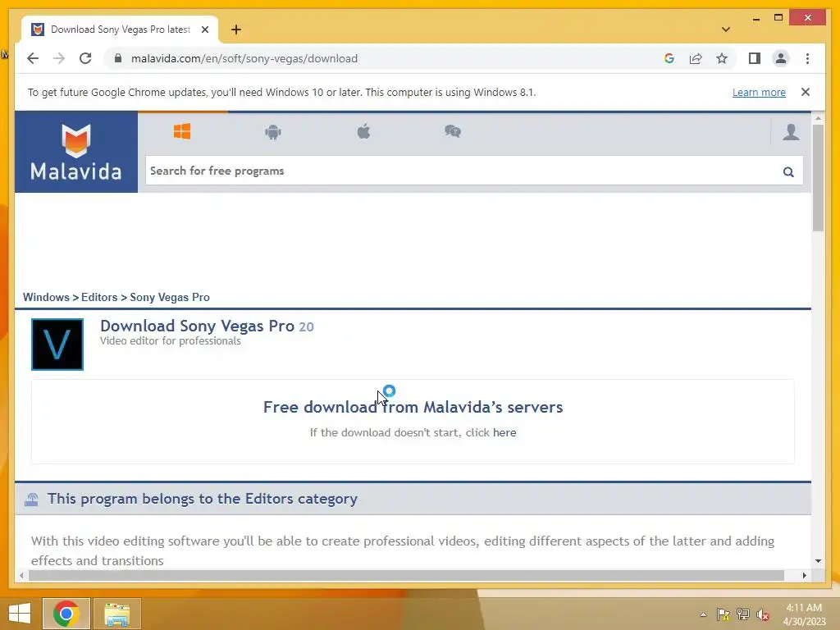Screen dimensions: 840x630
Task: Click 'Free download from Malavida's servers' text
Action: [413, 407]
